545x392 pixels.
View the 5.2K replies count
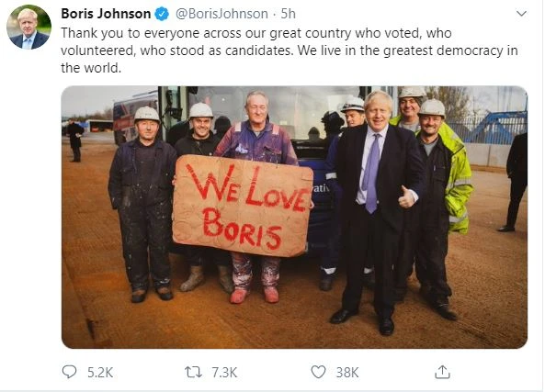(x=100, y=373)
